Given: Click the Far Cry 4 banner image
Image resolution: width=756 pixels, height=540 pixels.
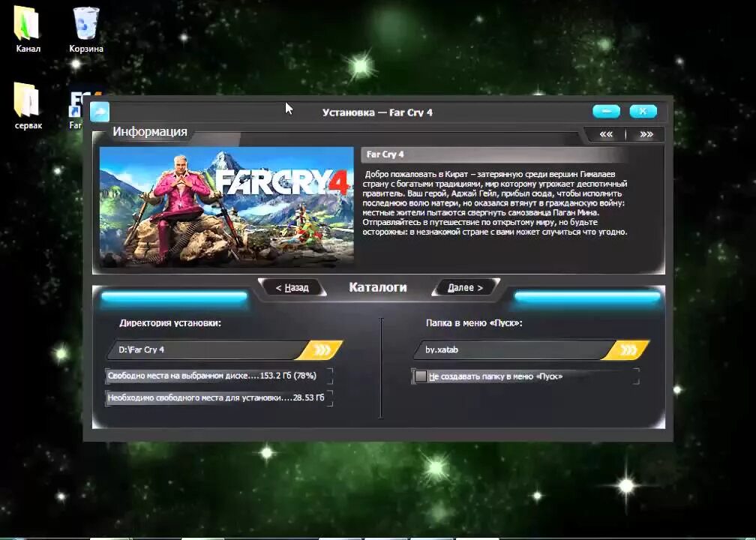Looking at the screenshot, I should pyautogui.click(x=226, y=207).
